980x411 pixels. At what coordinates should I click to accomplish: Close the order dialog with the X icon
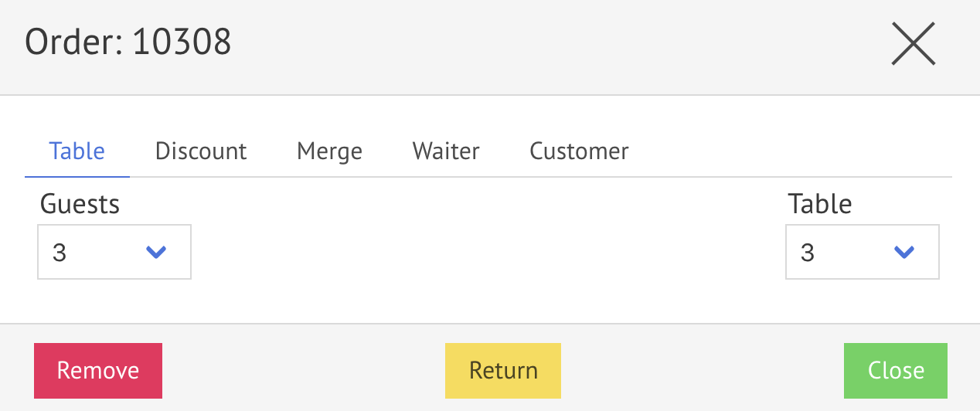[x=913, y=43]
